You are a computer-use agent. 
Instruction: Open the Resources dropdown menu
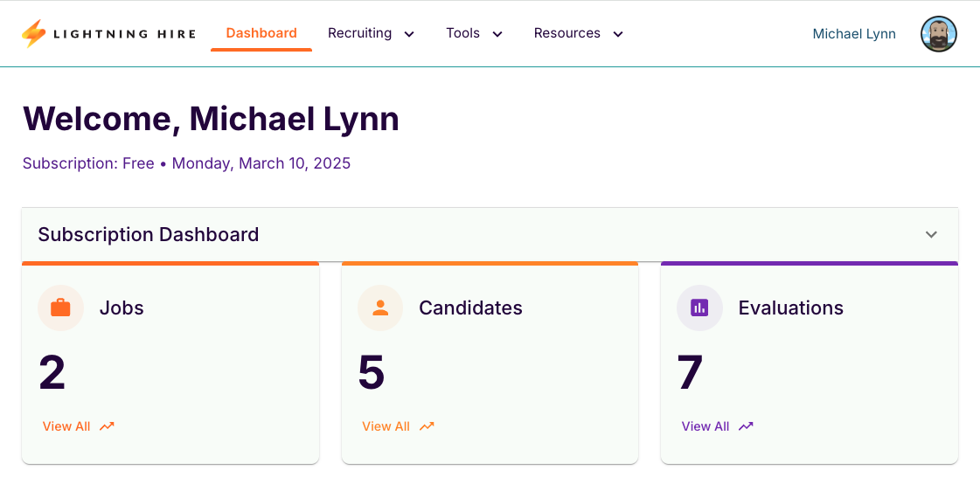tap(578, 33)
